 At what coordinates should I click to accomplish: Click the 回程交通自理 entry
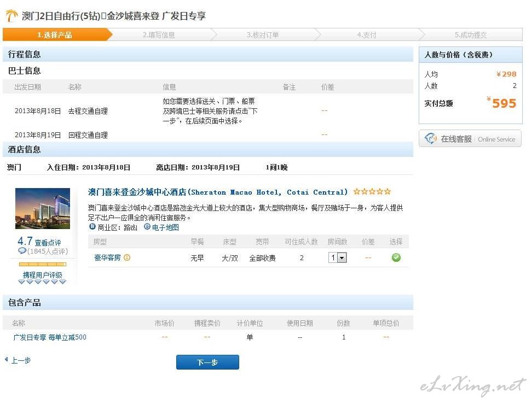[88, 135]
